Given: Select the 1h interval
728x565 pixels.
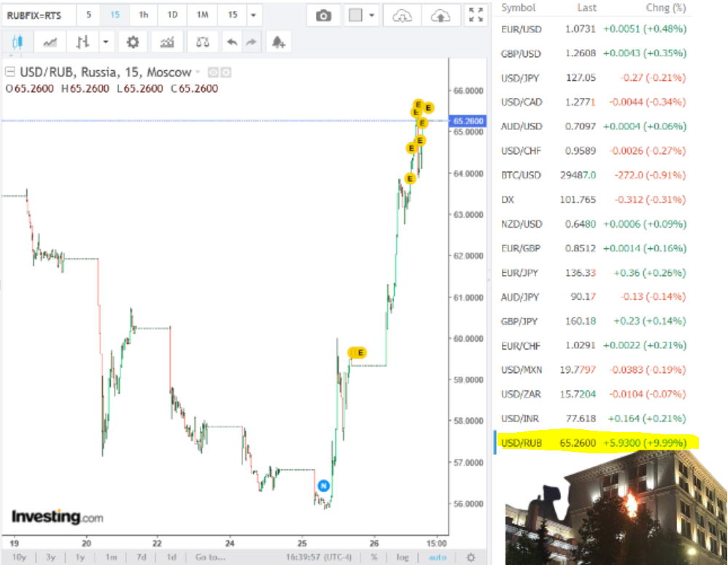Looking at the screenshot, I should point(144,15).
